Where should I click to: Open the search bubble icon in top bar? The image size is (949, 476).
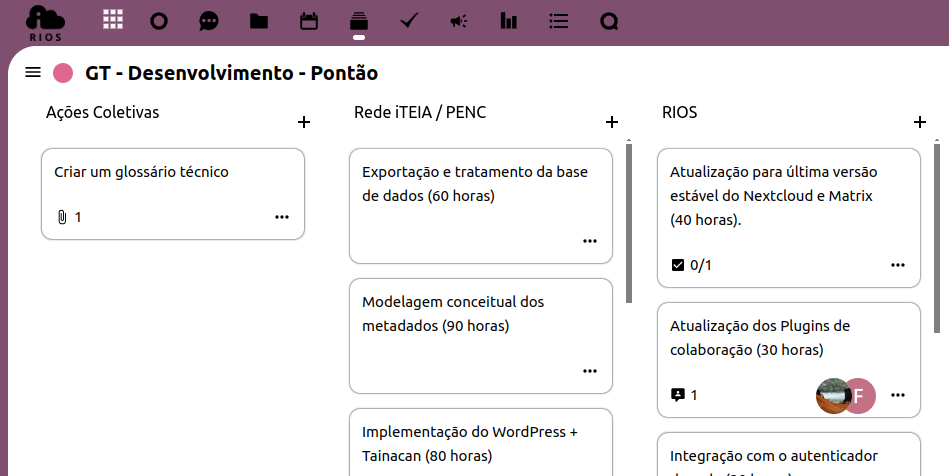609,22
